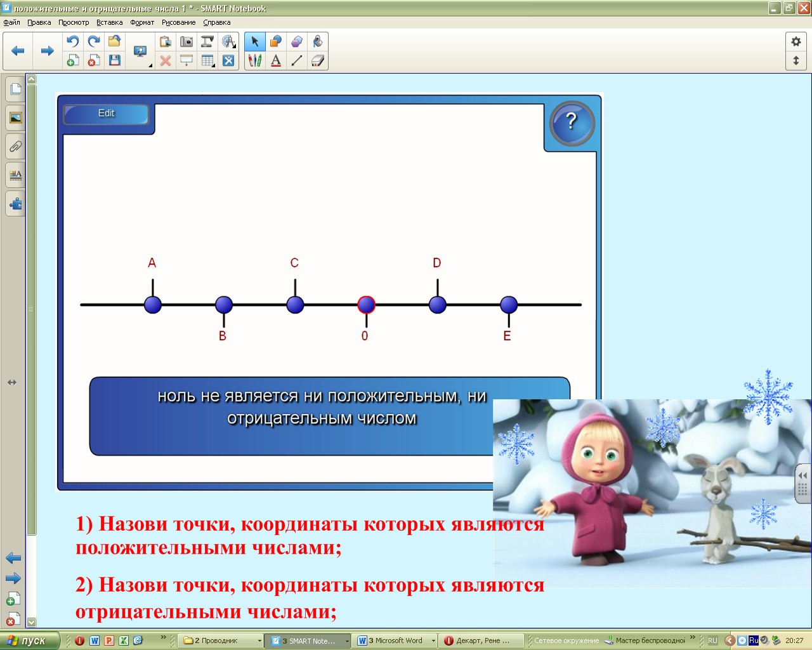Click bottom-left blue previous page arrow
812x650 pixels.
pos(13,558)
